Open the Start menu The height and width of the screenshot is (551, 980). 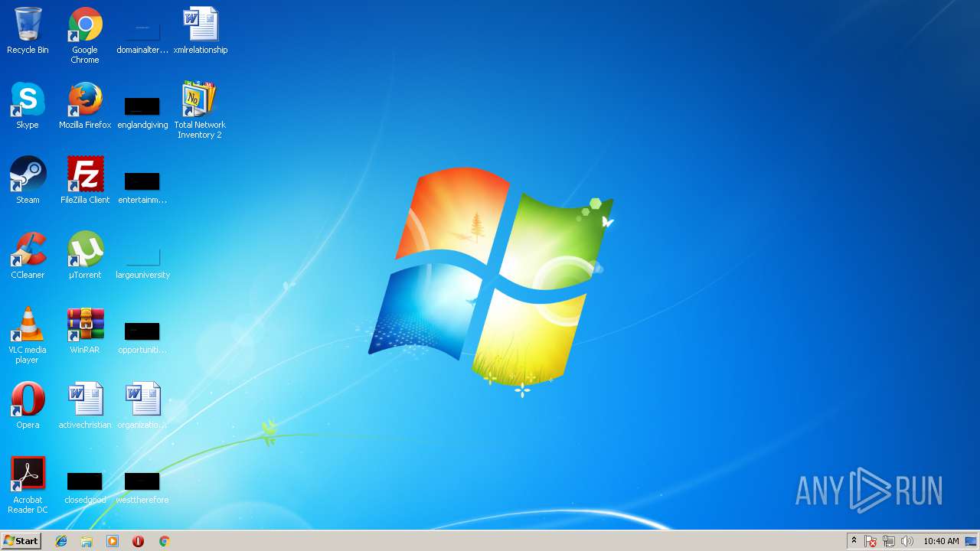pyautogui.click(x=21, y=541)
